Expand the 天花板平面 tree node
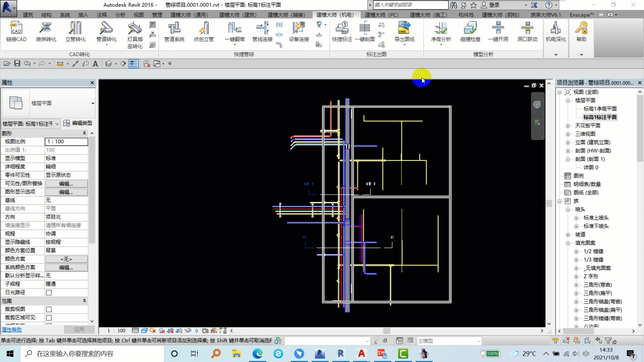This screenshot has width=644, height=362. pos(568,126)
